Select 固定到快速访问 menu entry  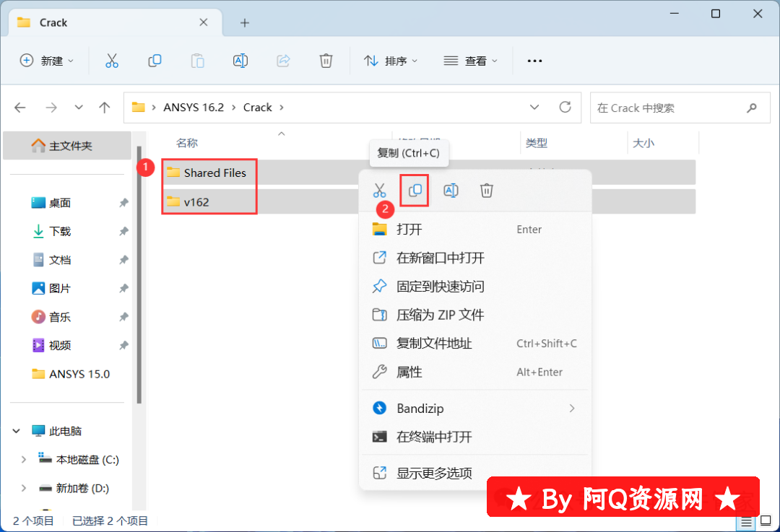(475, 286)
